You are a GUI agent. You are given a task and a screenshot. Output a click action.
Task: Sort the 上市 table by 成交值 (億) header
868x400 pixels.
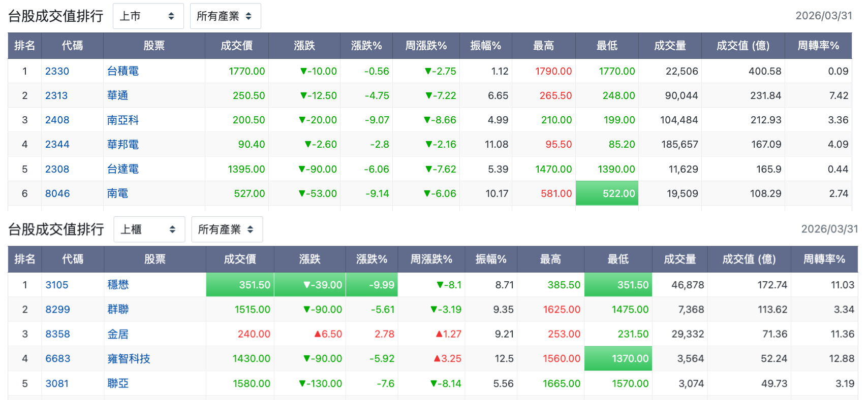click(x=743, y=46)
